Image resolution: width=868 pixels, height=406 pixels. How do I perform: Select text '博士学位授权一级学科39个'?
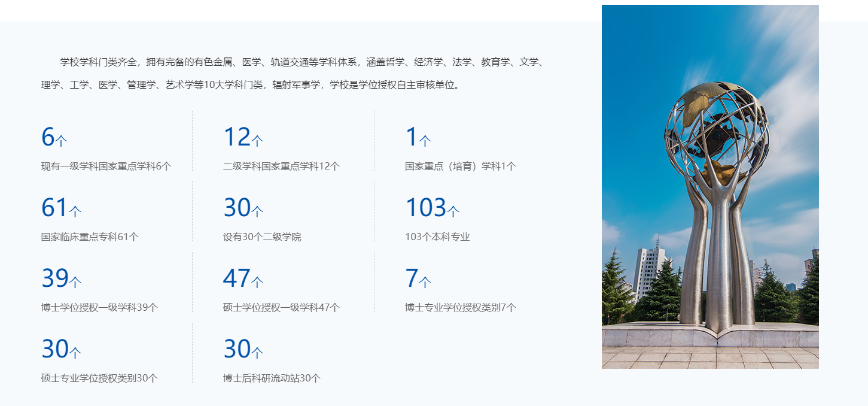click(99, 308)
